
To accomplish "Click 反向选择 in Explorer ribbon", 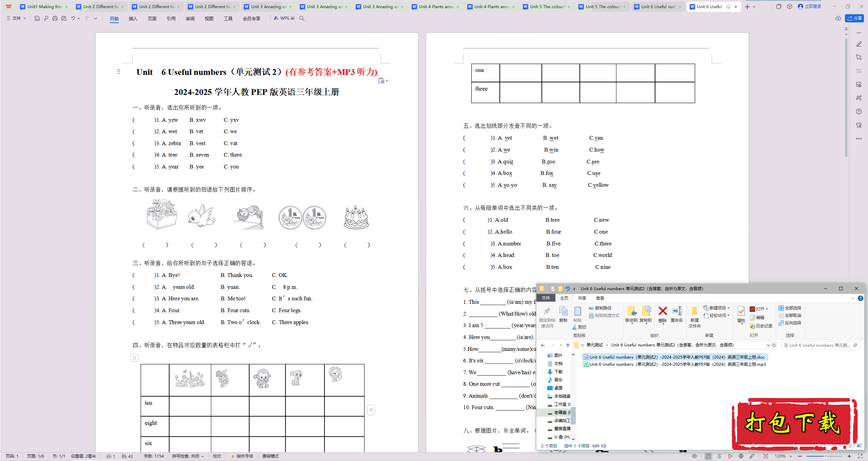I will click(790, 323).
